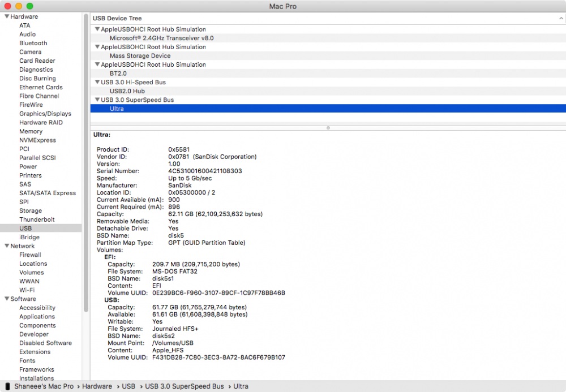Select the Ultra device row
Image resolution: width=566 pixels, height=392 pixels.
[328, 109]
